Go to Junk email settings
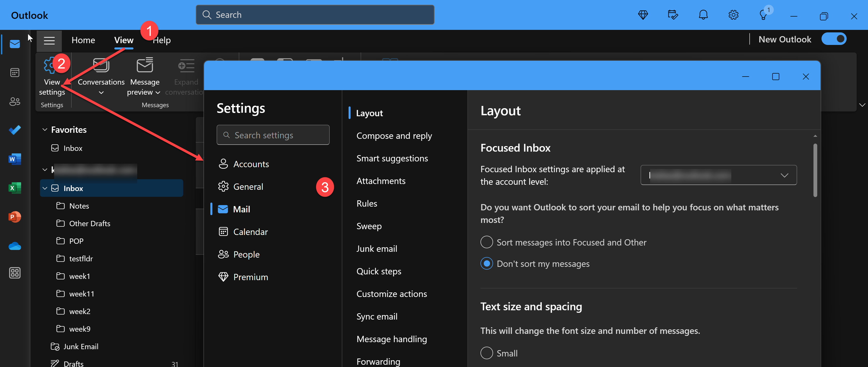Image resolution: width=868 pixels, height=367 pixels. tap(376, 249)
